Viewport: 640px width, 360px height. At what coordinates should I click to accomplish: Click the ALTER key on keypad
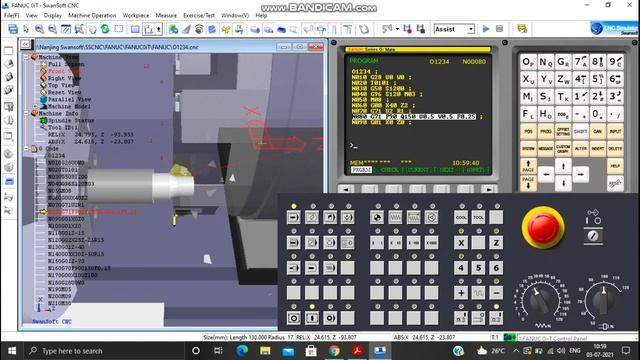580,149
